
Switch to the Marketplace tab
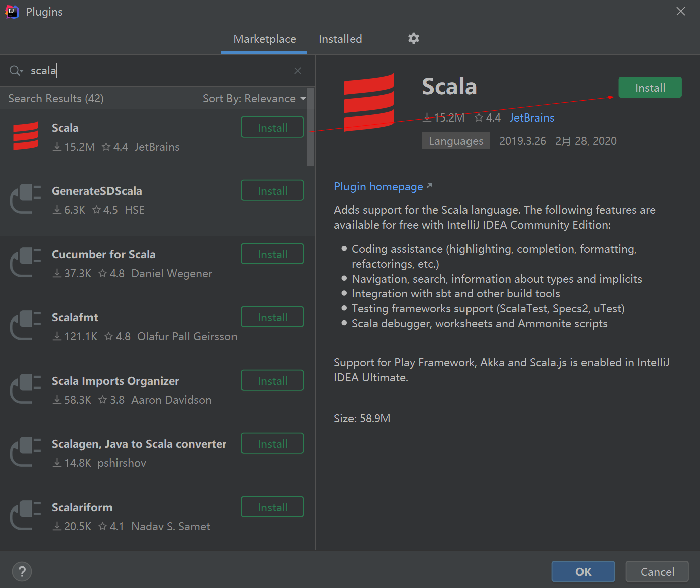(x=265, y=39)
